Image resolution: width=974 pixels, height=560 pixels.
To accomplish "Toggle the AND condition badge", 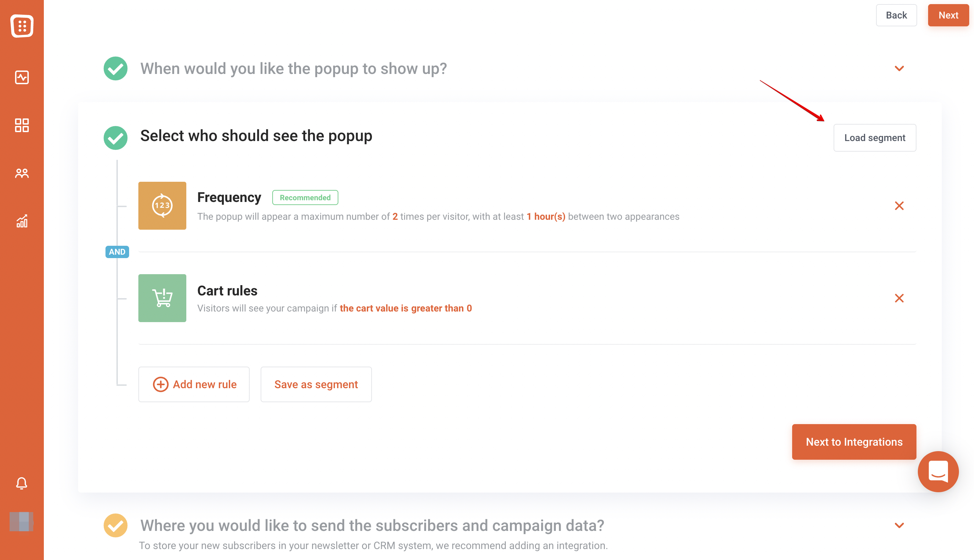I will (117, 252).
